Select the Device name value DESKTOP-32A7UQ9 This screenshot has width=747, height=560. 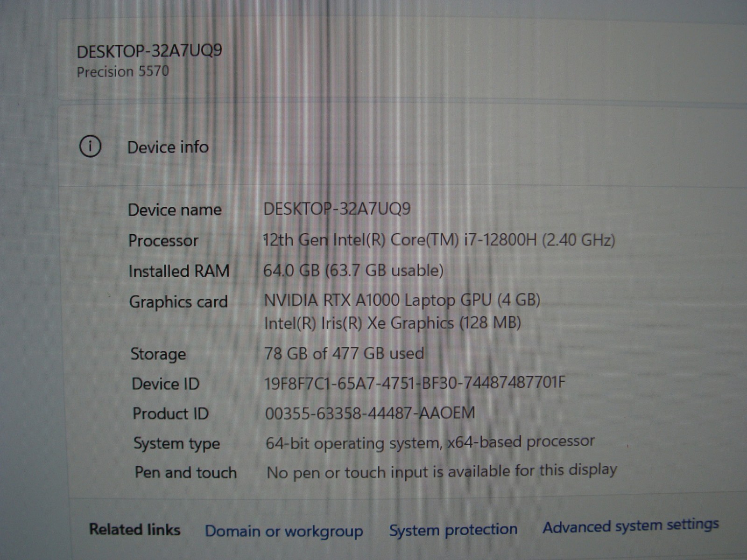pyautogui.click(x=337, y=209)
